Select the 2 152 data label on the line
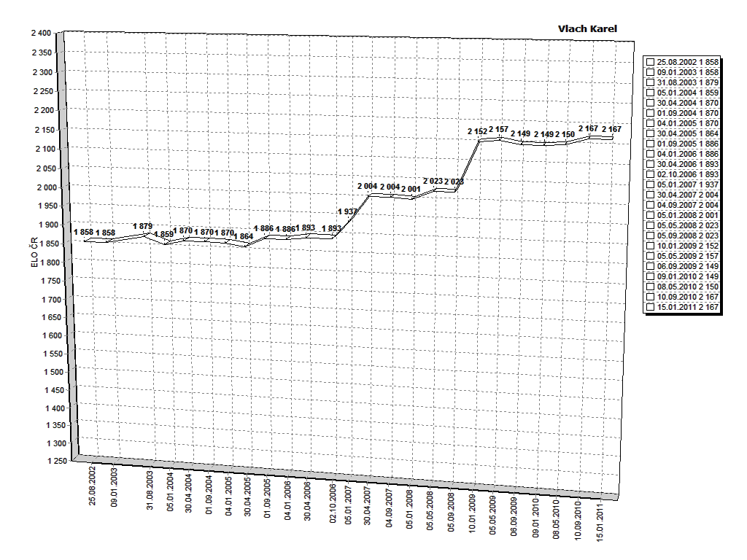Screen dimensions: 747x560 tap(477, 132)
